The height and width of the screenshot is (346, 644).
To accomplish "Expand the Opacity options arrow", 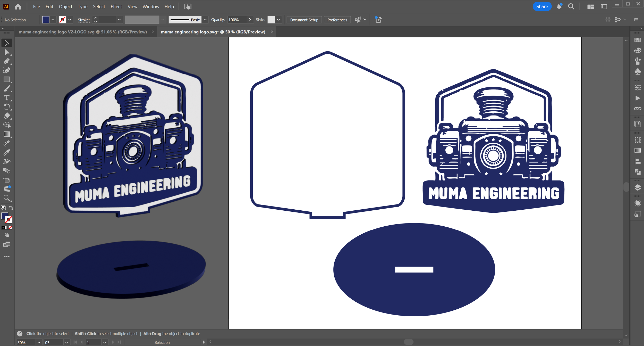I will [x=250, y=20].
